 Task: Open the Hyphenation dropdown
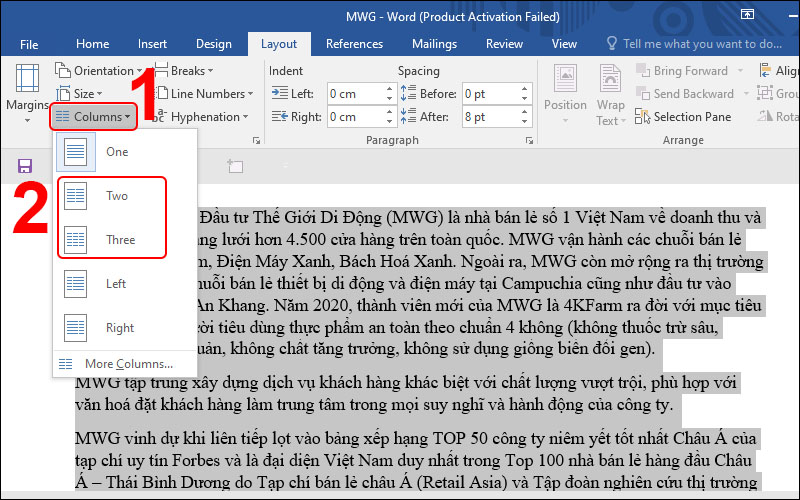pos(201,117)
